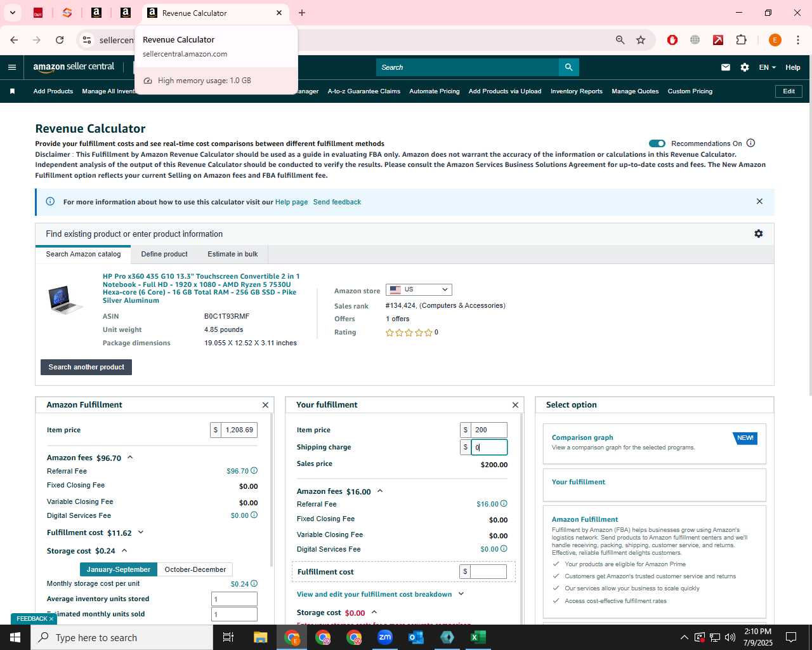Screen dimensions: 812x650
Task: Open calculator settings gear icon
Action: [759, 234]
